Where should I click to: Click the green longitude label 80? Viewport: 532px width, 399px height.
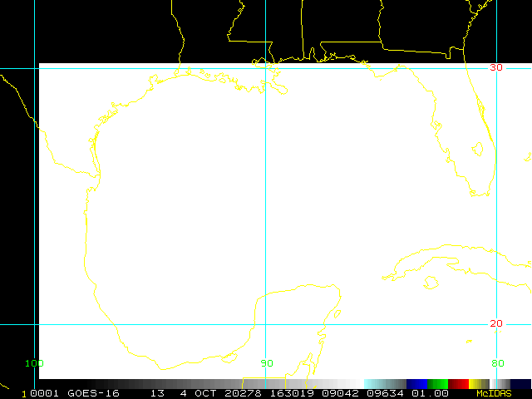click(x=497, y=363)
